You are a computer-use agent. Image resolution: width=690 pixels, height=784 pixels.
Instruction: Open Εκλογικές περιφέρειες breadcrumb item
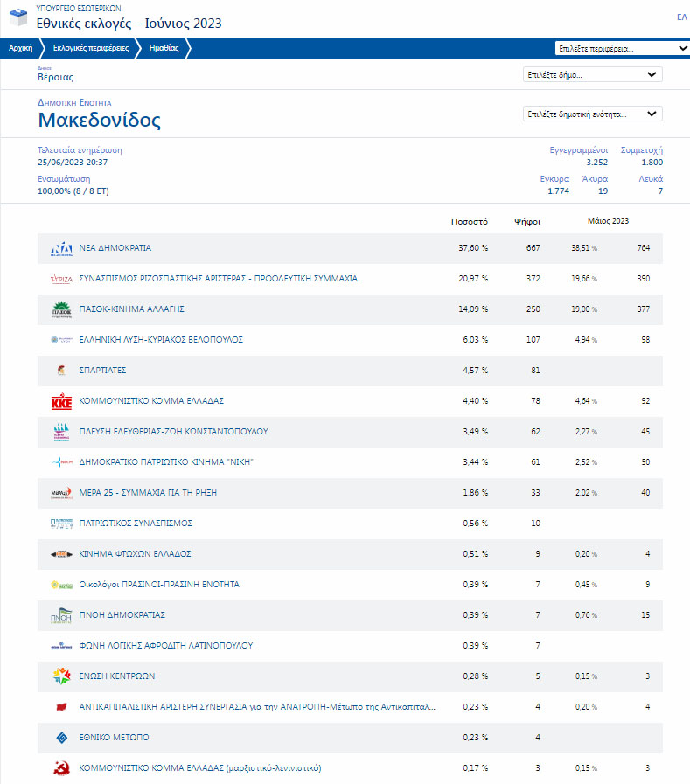91,48
